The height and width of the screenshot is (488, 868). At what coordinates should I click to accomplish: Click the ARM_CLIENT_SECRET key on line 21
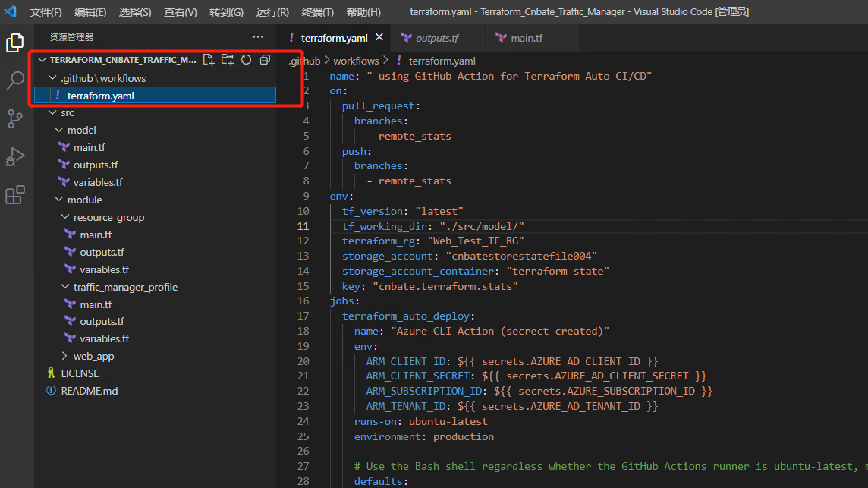coord(417,376)
